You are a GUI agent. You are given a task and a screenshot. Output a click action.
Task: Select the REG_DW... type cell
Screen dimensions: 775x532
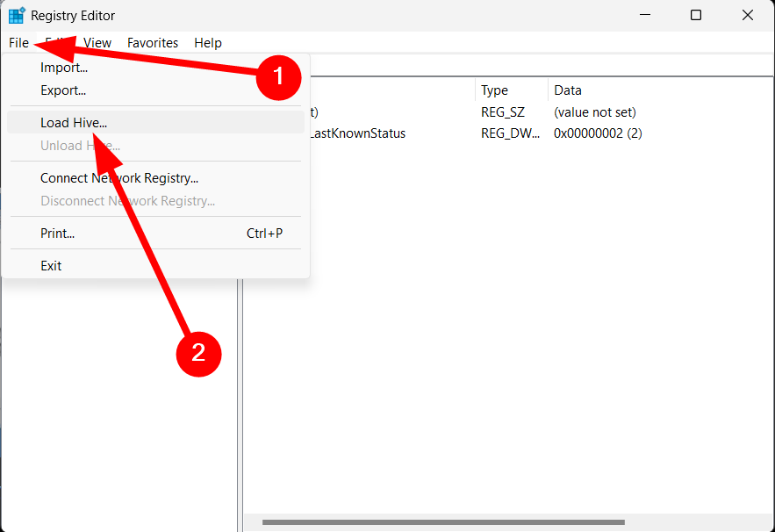(510, 133)
